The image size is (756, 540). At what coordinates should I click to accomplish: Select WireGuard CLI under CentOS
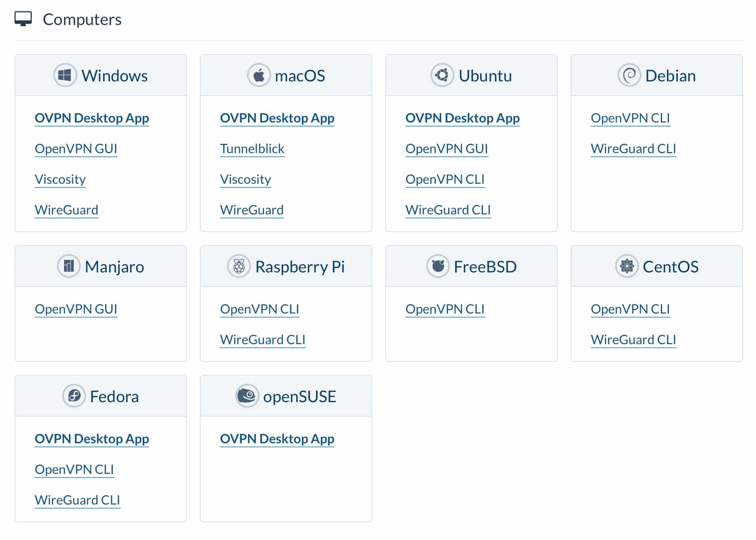click(633, 340)
